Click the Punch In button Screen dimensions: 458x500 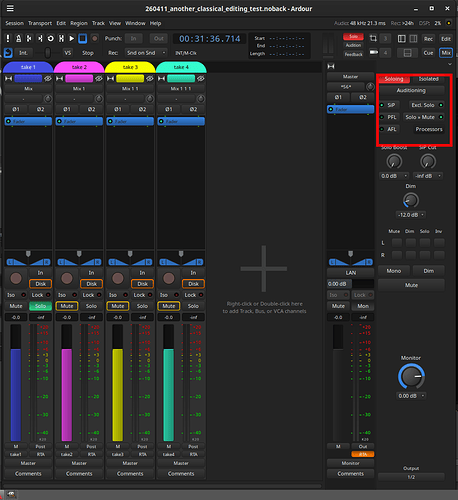pyautogui.click(x=133, y=38)
